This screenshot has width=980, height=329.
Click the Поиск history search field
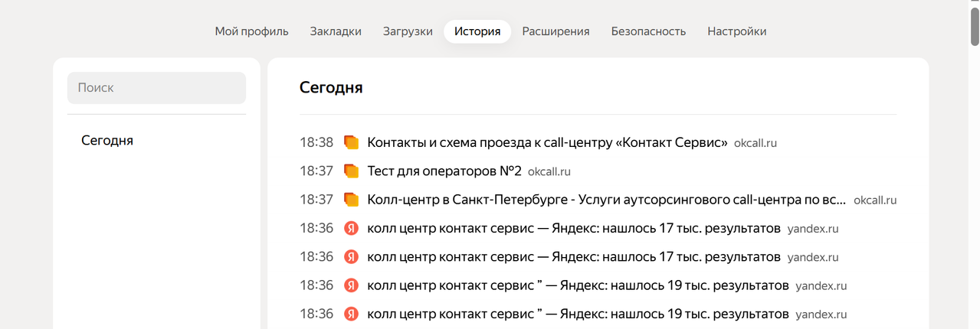(156, 88)
